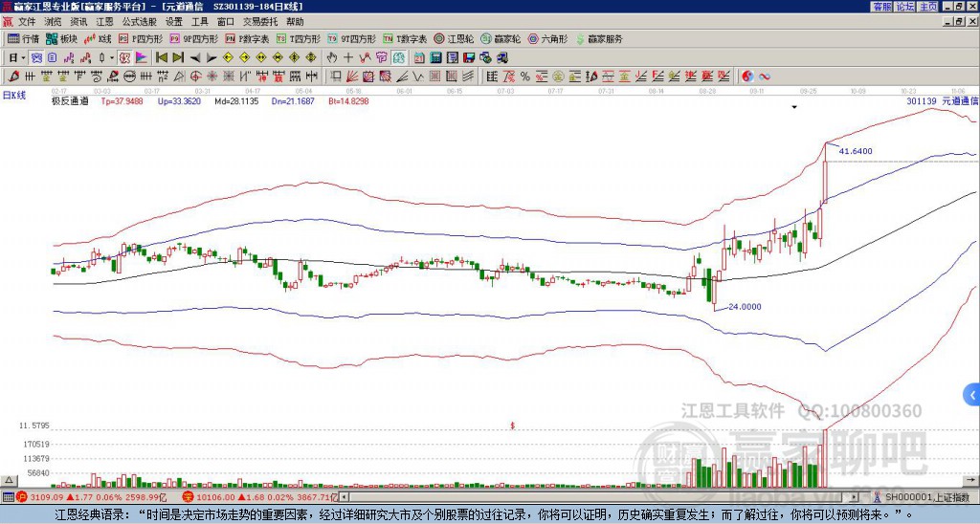Open the 日 period dropdown arrow

[23, 57]
